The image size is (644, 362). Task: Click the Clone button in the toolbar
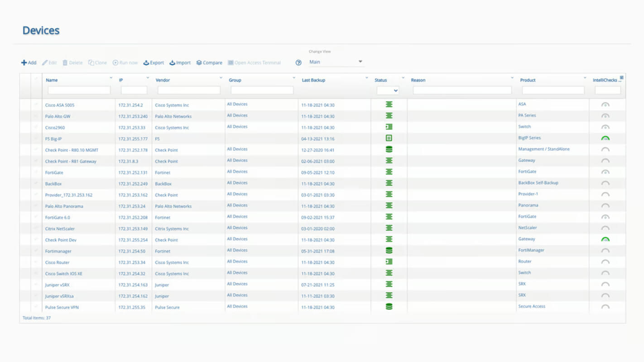click(x=97, y=63)
